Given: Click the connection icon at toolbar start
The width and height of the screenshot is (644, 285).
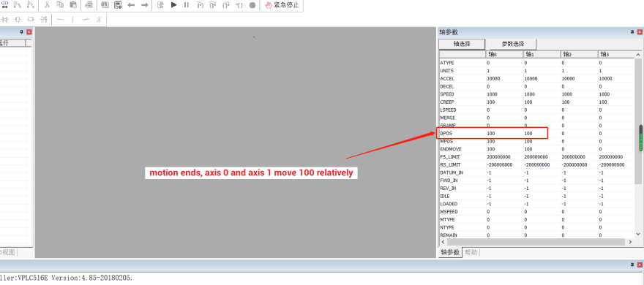Looking at the screenshot, I should pos(4,5).
